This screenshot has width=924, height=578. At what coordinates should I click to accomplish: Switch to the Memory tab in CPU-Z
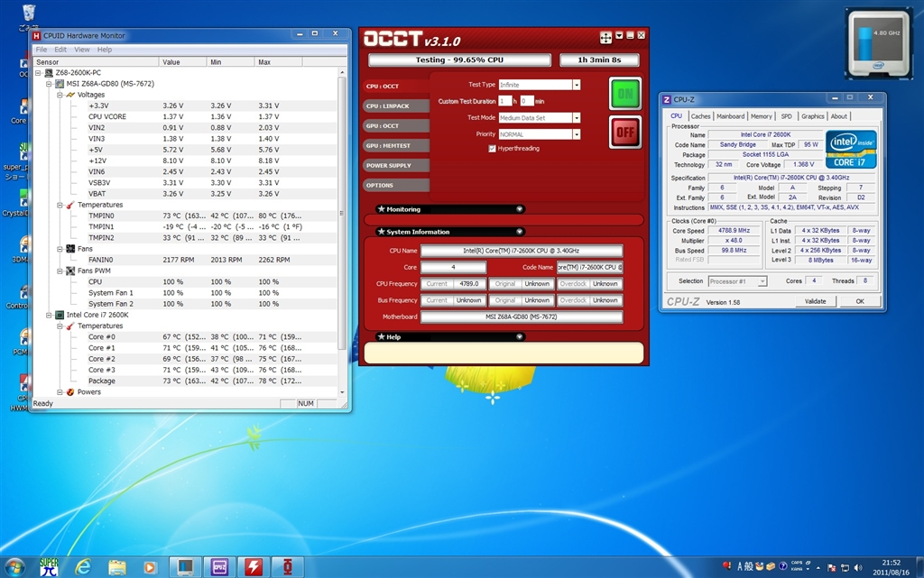761,116
